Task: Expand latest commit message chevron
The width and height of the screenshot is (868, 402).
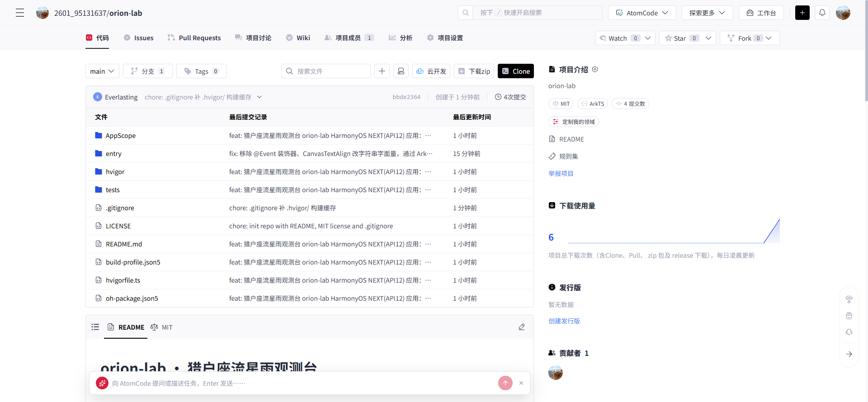Action: [x=259, y=97]
